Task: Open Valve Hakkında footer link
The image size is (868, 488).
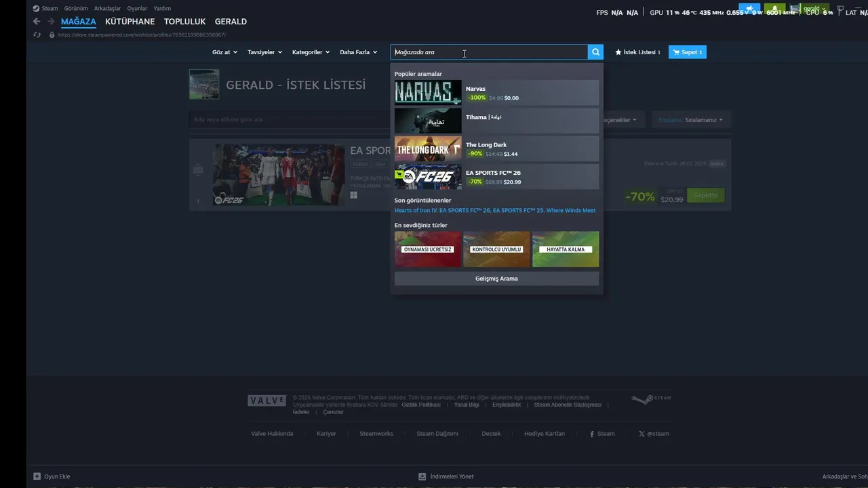Action: [272, 434]
